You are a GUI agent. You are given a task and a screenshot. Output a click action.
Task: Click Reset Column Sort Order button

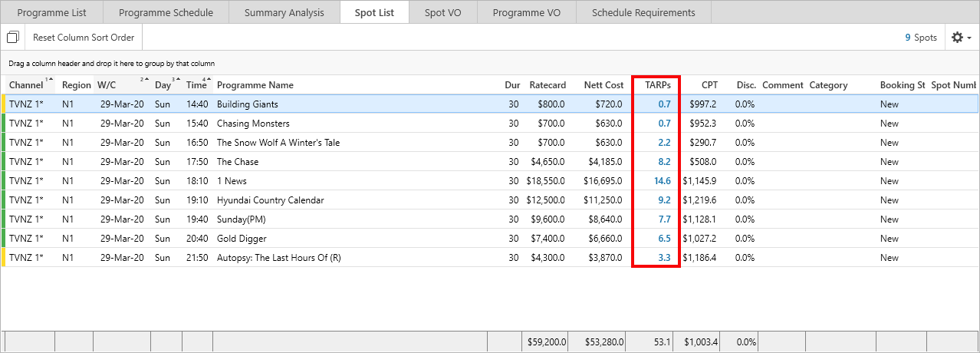[x=84, y=38]
